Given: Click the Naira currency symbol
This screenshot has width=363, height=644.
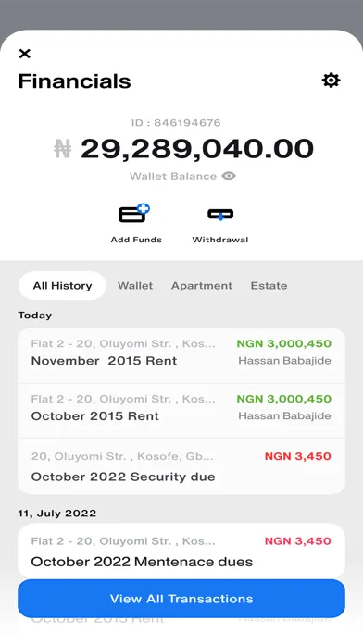Looking at the screenshot, I should pos(63,148).
